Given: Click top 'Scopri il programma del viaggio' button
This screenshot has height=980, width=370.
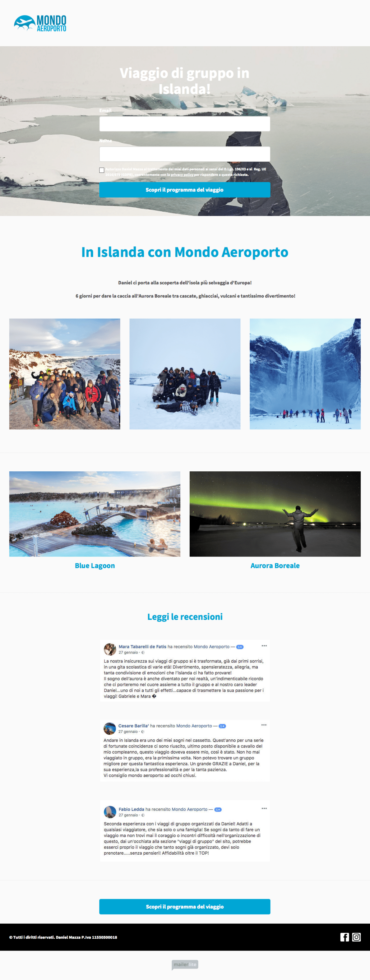Looking at the screenshot, I should click(x=185, y=190).
